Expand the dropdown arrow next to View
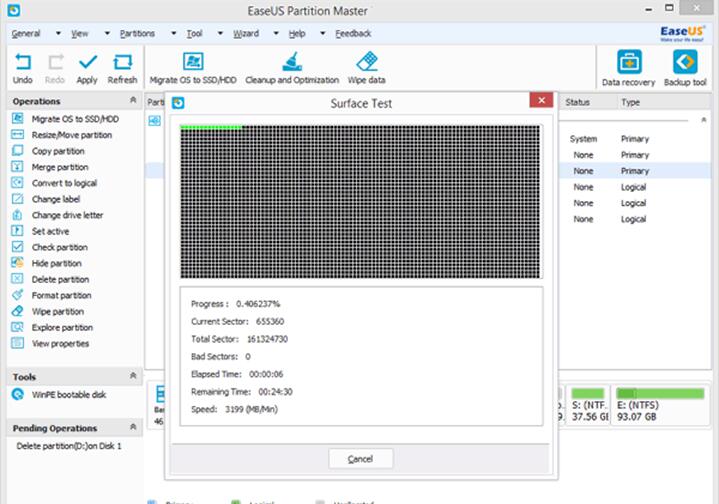719x504 pixels. (x=107, y=33)
